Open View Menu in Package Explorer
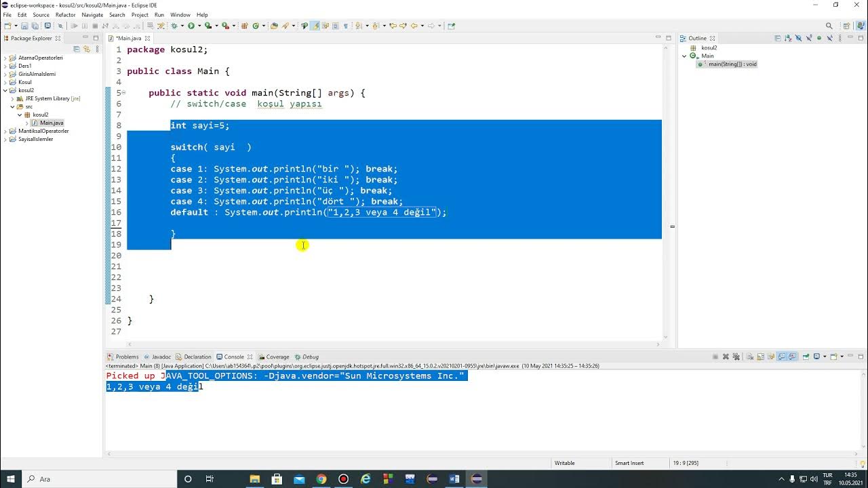This screenshot has height=488, width=868. pyautogui.click(x=96, y=49)
